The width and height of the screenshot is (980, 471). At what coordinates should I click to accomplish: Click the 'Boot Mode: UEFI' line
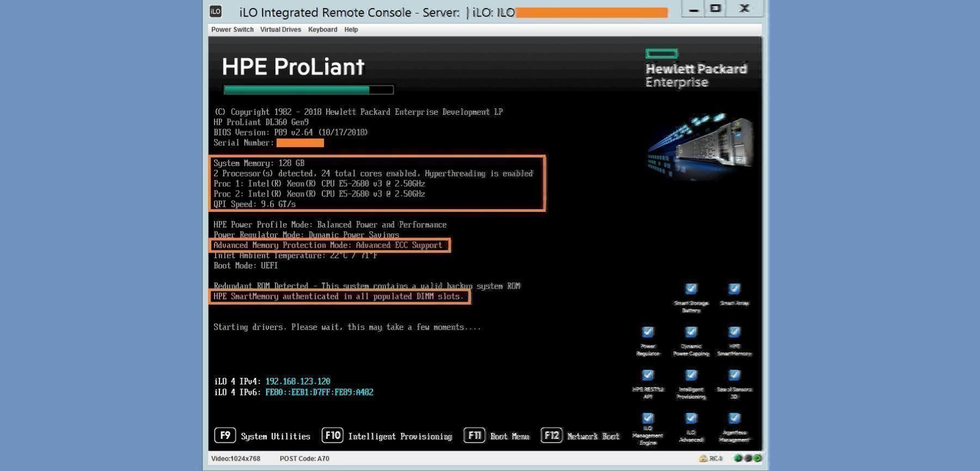coord(246,266)
